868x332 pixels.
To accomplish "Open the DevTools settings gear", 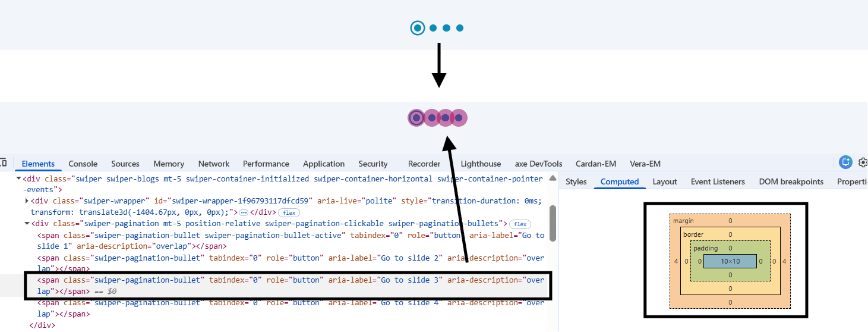I will (863, 162).
